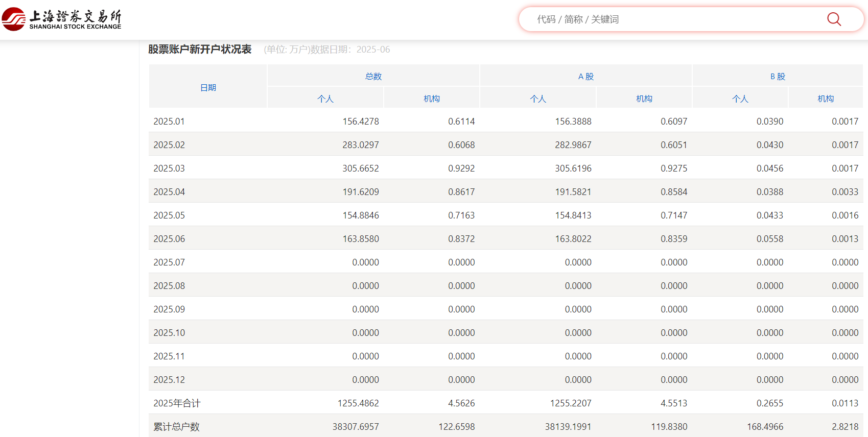The width and height of the screenshot is (868, 437).
Task: Click the 日期 column header
Action: (x=208, y=88)
